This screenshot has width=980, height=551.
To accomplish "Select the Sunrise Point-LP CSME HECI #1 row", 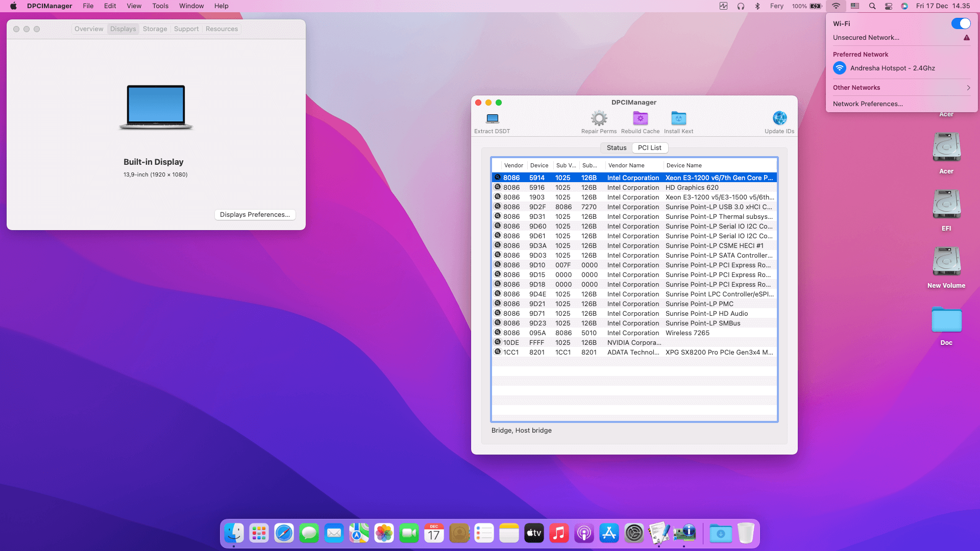I will pyautogui.click(x=634, y=246).
